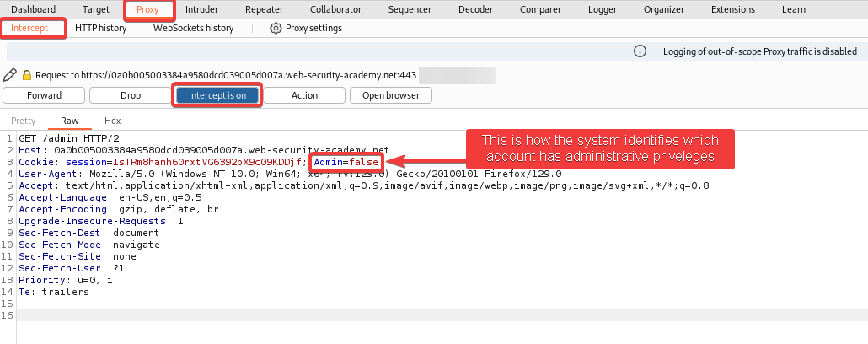Click the padlock icon next to the request URL
The image size is (868, 344).
[26, 75]
